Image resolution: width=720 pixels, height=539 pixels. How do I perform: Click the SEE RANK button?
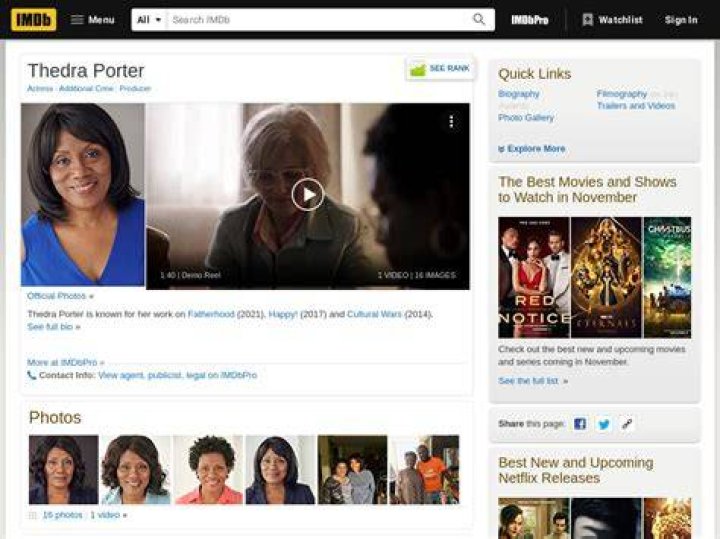coord(440,69)
